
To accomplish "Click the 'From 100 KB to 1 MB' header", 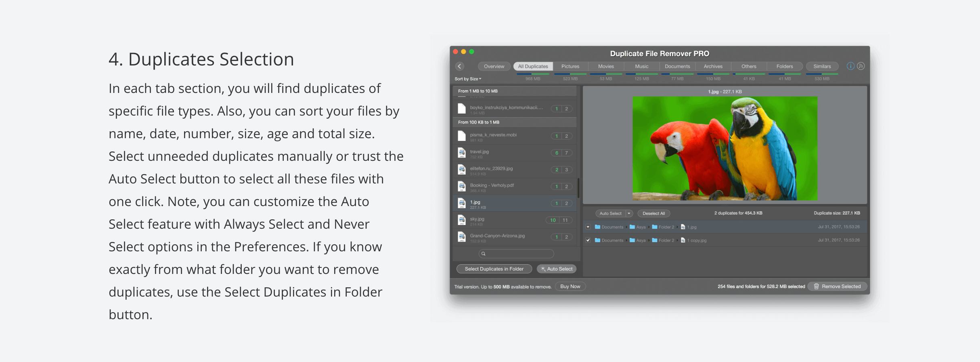I will 515,122.
